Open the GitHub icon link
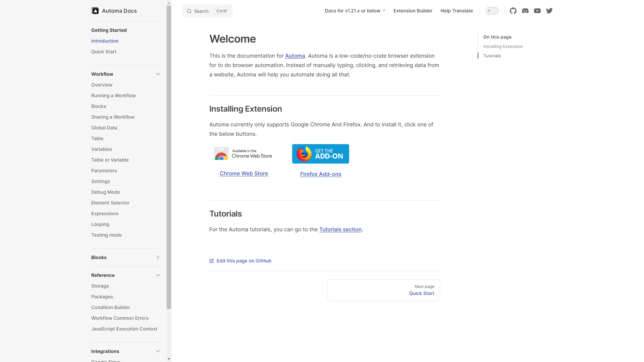This screenshot has width=644, height=362. (x=513, y=11)
